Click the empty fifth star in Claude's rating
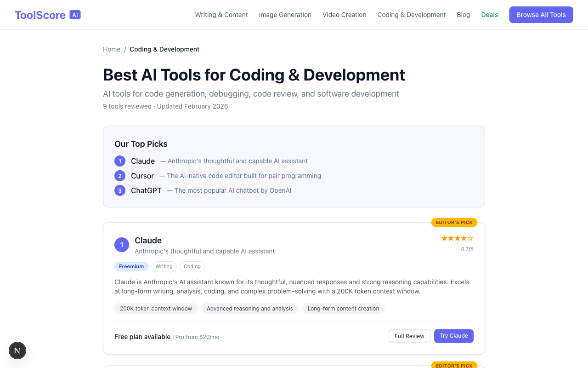The width and height of the screenshot is (588, 368). [x=471, y=238]
